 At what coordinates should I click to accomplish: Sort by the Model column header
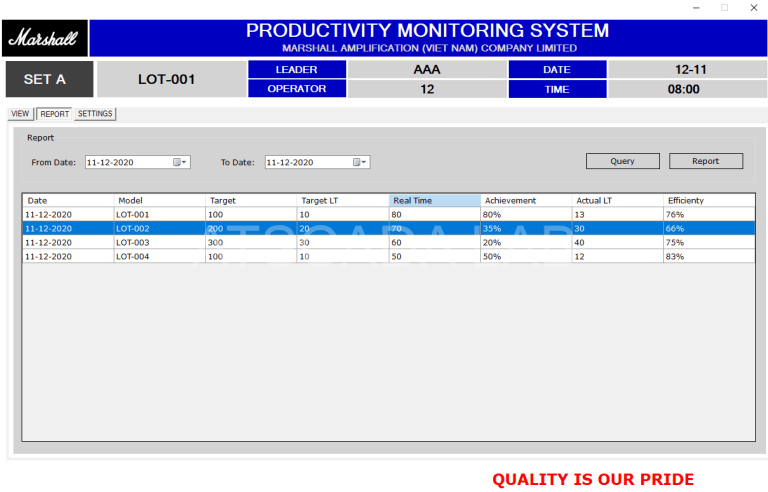click(160, 200)
